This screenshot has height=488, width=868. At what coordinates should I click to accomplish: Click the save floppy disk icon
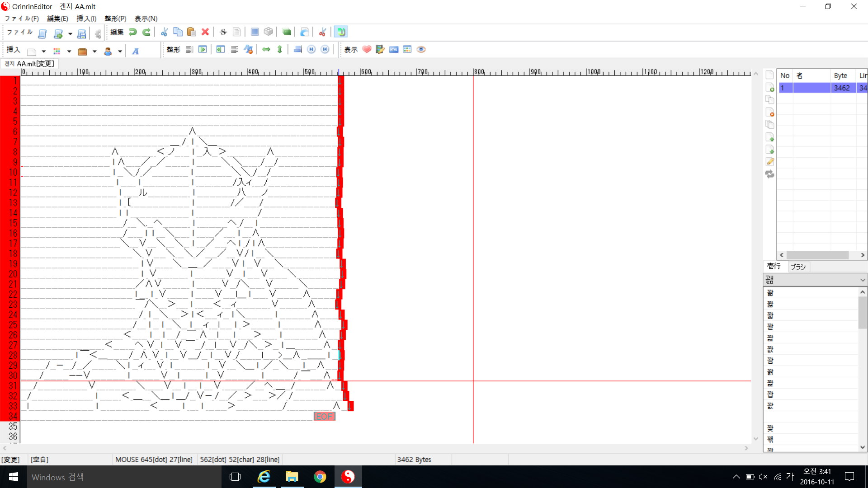[x=81, y=34]
